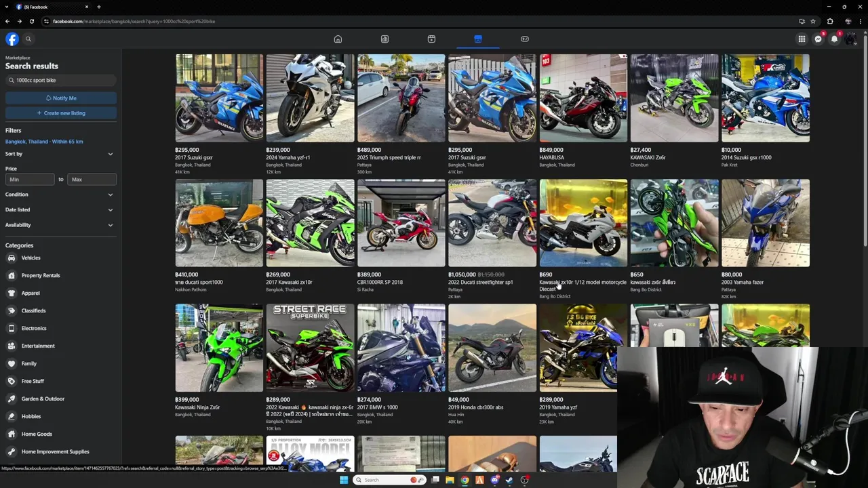Open the KAWASAKI Zx6r ฿27,400 listing photo
Viewport: 868px width, 488px height.
pos(674,98)
